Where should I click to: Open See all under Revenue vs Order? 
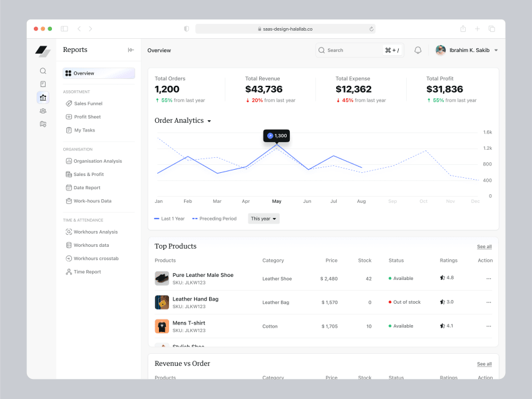pyautogui.click(x=484, y=364)
